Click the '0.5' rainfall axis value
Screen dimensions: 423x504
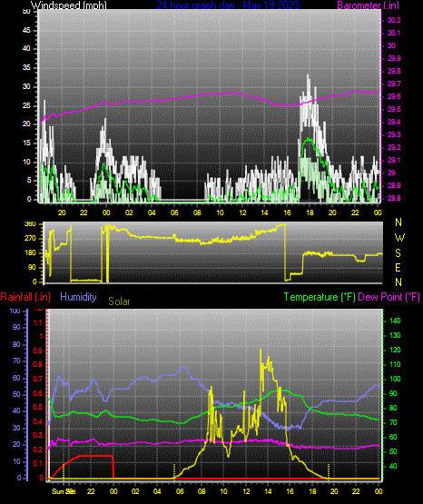pos(38,407)
